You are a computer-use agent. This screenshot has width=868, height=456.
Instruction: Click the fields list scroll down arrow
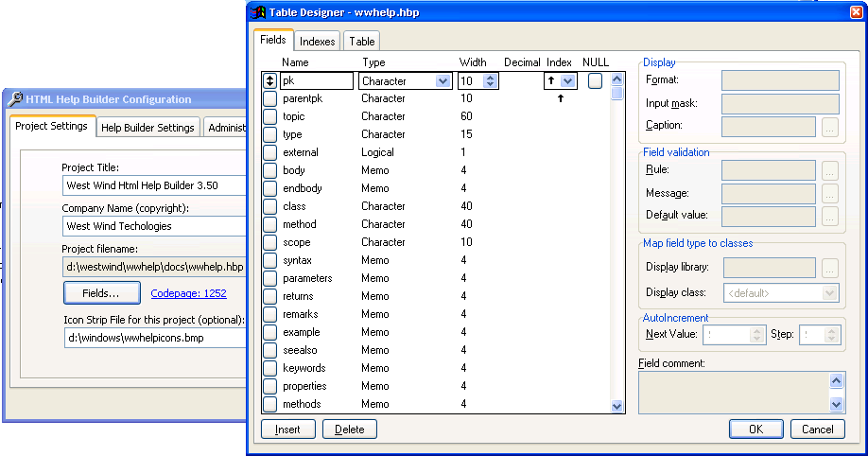(x=617, y=406)
